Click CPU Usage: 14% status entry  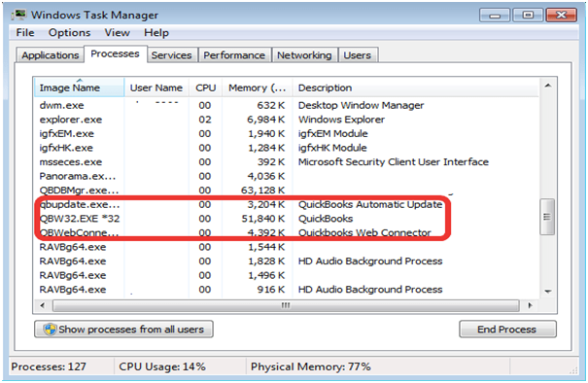(162, 366)
